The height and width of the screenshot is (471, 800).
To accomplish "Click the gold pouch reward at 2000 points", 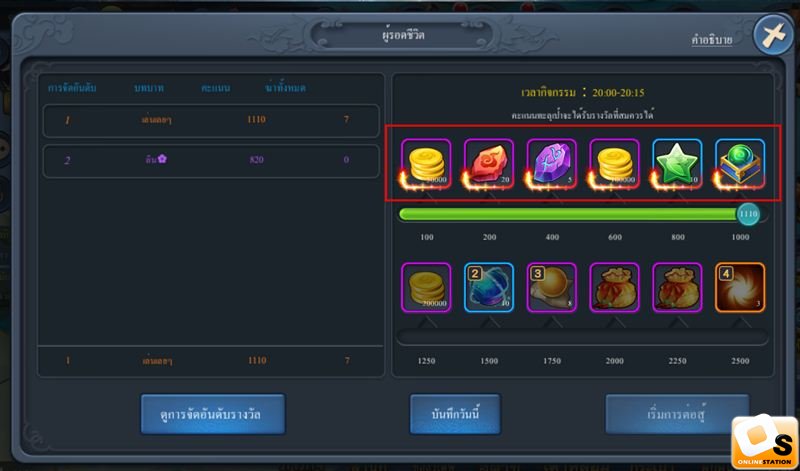I will [614, 287].
